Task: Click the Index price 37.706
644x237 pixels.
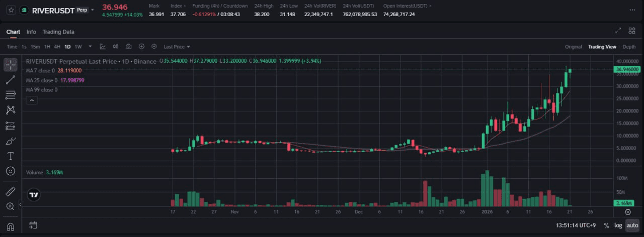Action: 178,14
